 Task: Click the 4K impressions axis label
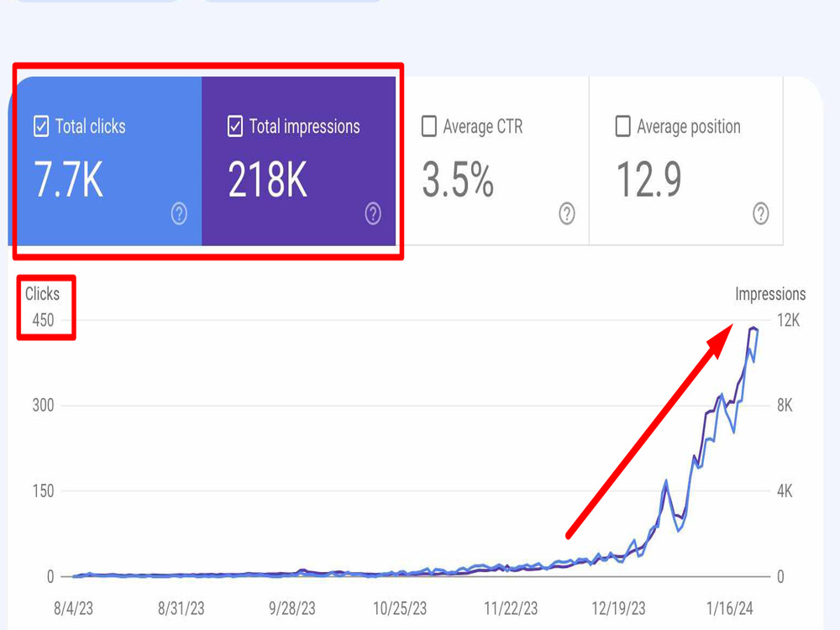pos(785,491)
